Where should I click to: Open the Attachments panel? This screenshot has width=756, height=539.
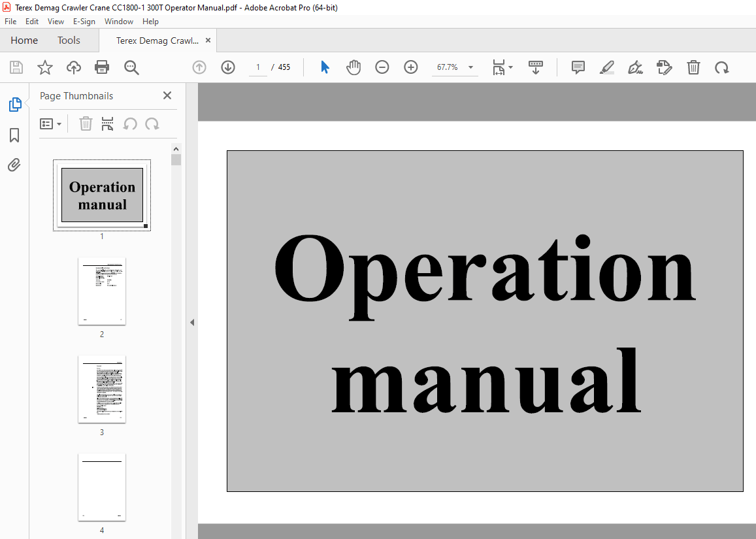point(14,165)
